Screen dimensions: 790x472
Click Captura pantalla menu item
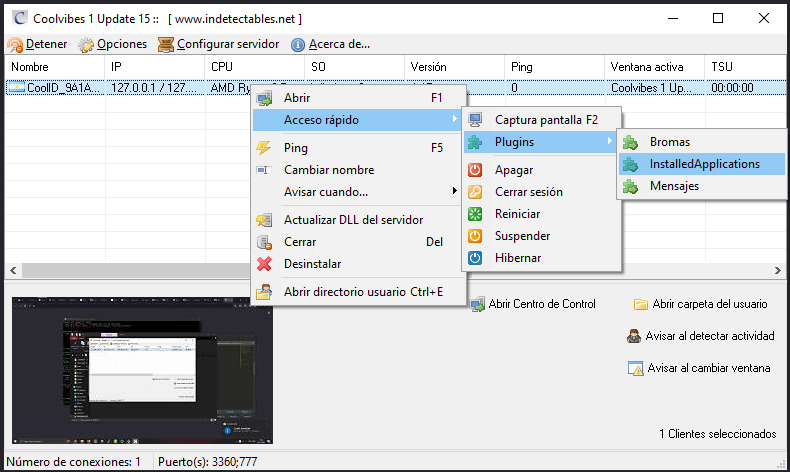point(545,120)
